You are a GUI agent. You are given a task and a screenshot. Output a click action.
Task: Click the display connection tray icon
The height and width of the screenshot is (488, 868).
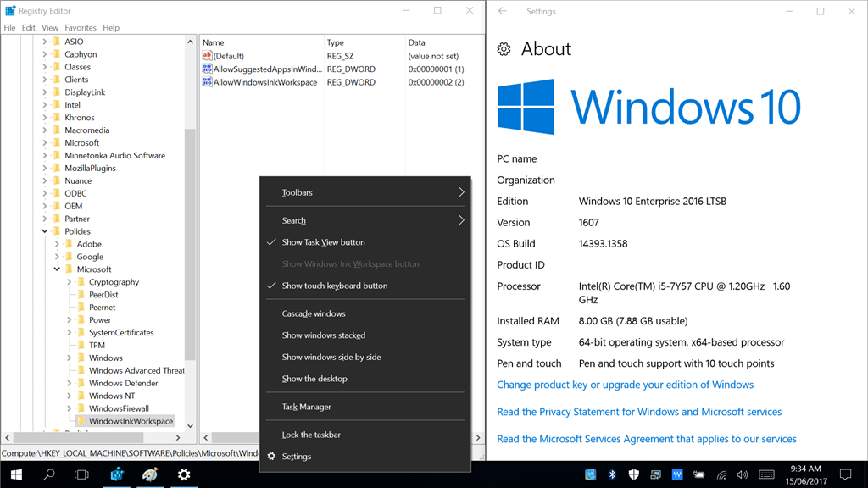tap(655, 474)
